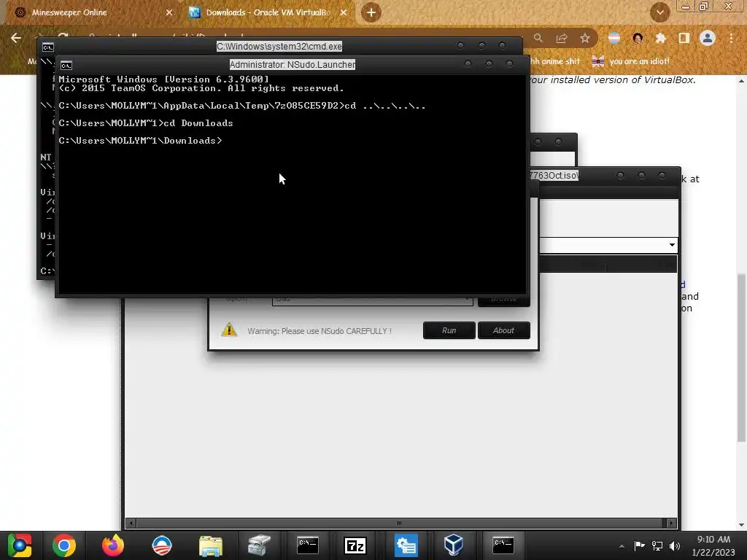Viewport: 747px width, 560px height.
Task: Open VirtualBox from the taskbar
Action: [x=453, y=545]
